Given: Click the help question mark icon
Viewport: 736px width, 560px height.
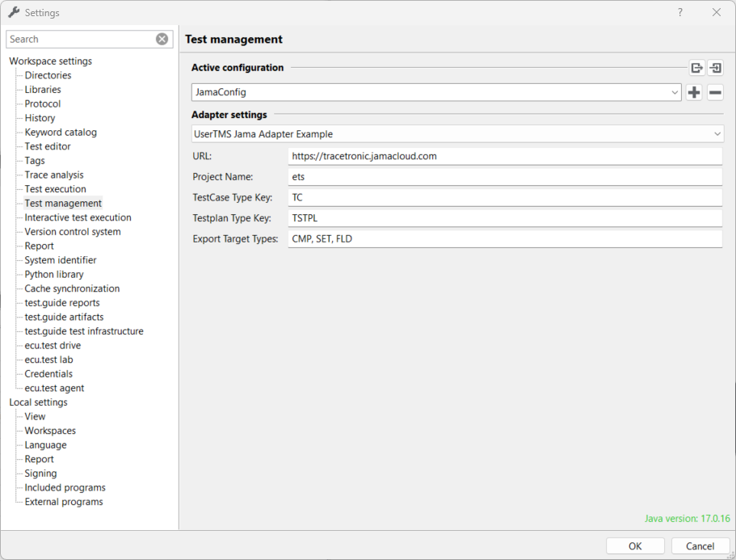Looking at the screenshot, I should pyautogui.click(x=680, y=13).
